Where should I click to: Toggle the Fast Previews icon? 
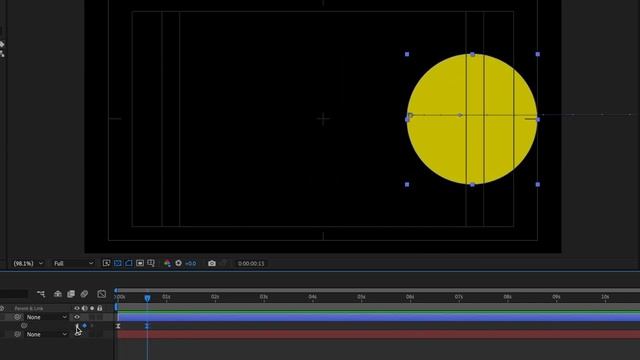point(107,263)
